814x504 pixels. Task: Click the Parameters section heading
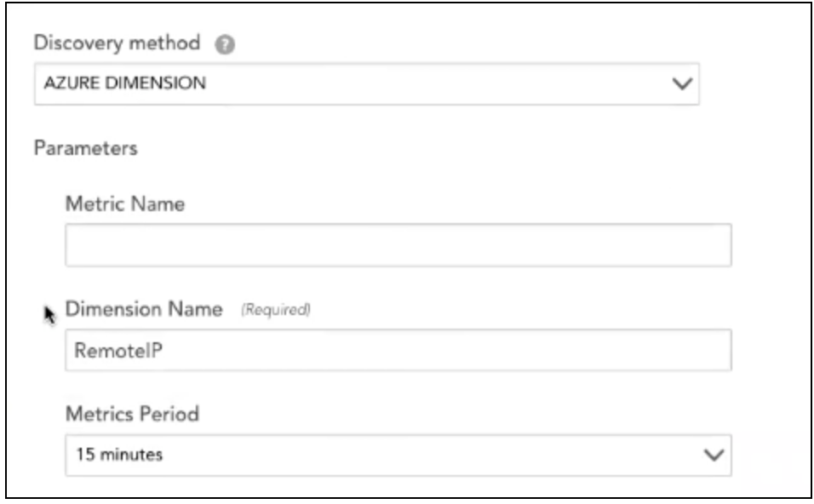coord(86,148)
